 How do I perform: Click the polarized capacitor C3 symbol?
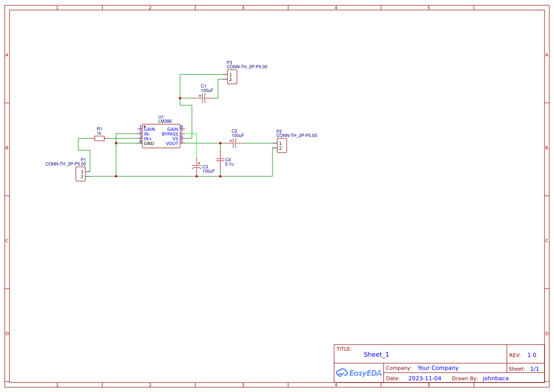(x=197, y=166)
